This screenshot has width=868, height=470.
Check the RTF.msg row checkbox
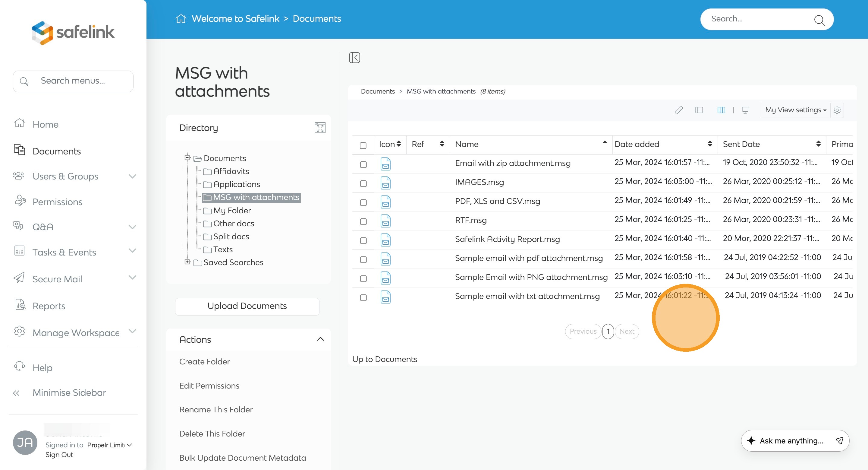click(x=363, y=222)
